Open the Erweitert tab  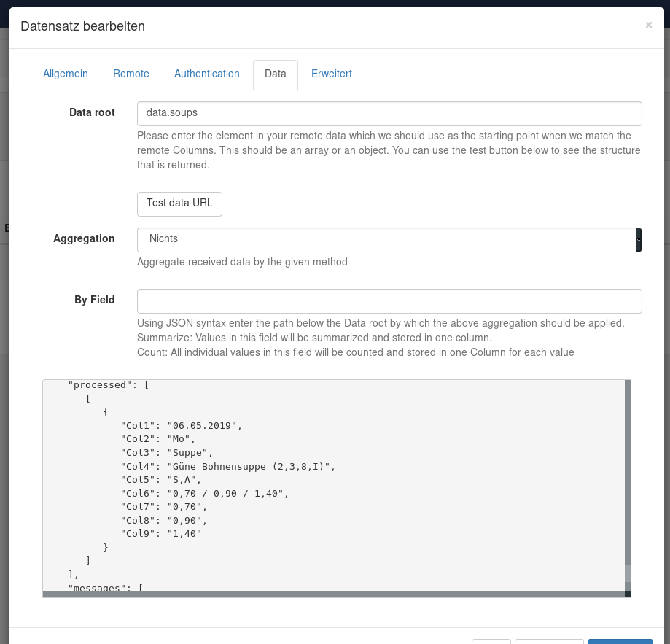point(332,74)
